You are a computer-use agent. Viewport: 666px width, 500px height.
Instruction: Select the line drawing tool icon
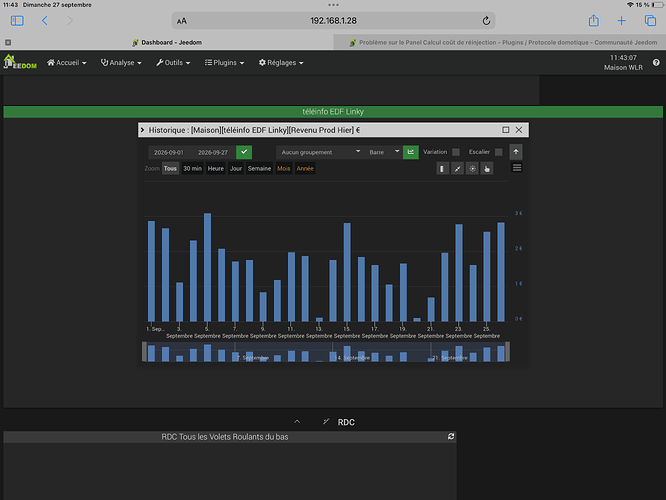point(457,169)
